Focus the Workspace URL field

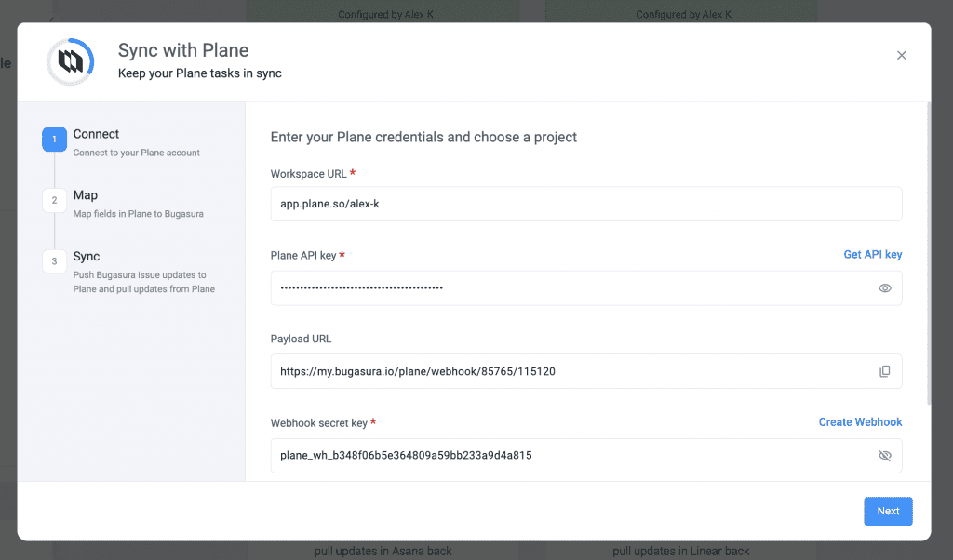click(x=586, y=204)
